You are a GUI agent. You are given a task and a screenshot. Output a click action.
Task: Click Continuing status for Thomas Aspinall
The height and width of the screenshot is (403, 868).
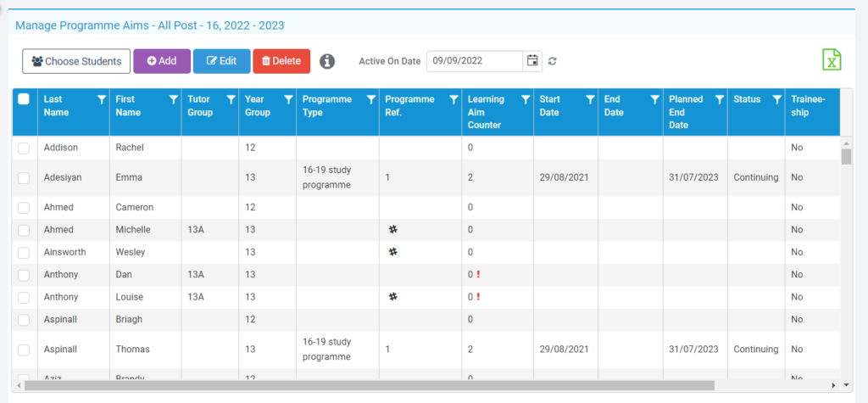click(x=756, y=350)
